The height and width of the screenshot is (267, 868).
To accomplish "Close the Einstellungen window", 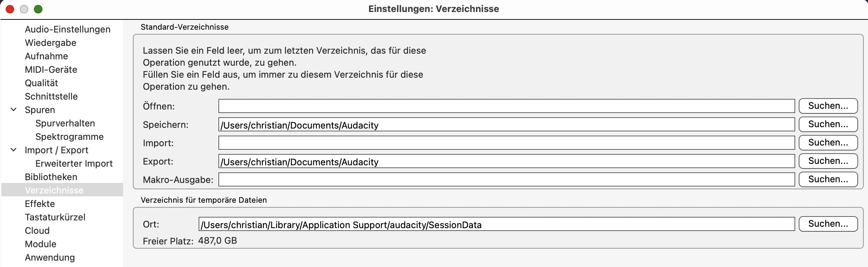I will point(10,9).
